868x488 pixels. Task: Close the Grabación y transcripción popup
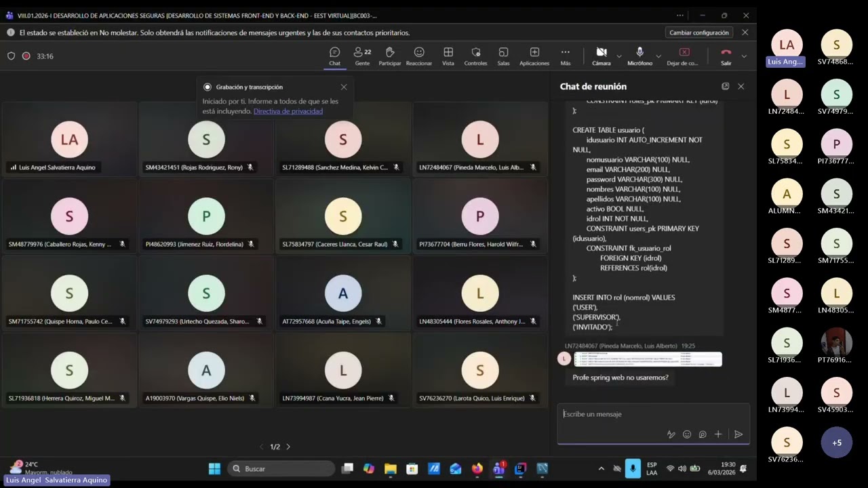344,87
